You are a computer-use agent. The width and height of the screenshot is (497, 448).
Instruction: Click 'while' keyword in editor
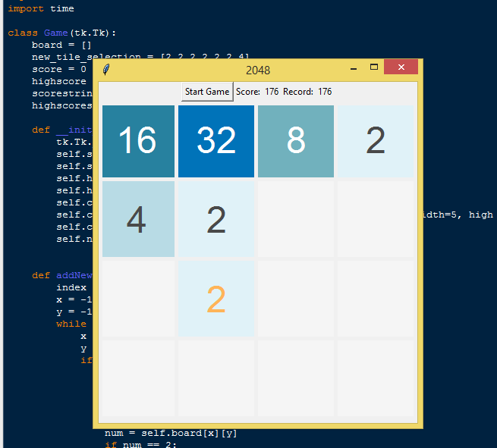[71, 324]
